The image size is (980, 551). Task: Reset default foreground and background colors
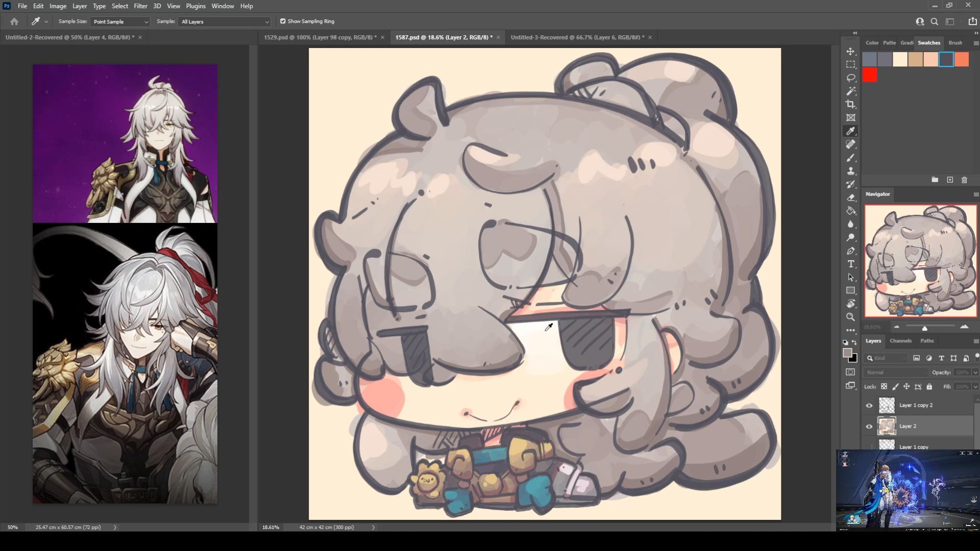[845, 342]
